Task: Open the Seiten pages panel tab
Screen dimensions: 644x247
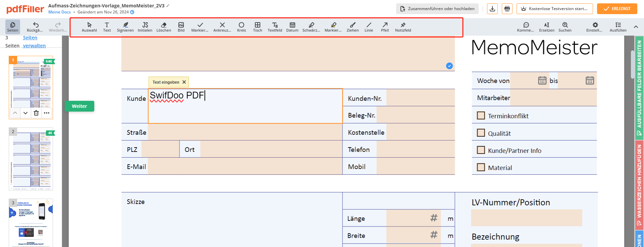Action: pos(13,27)
